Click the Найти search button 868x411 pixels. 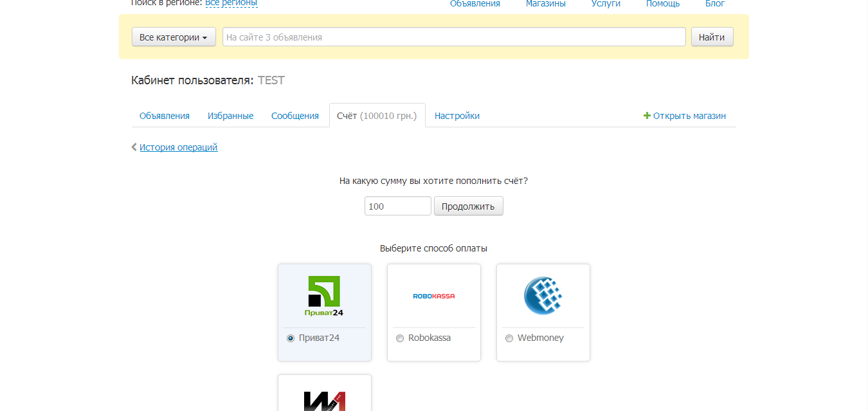pos(712,37)
